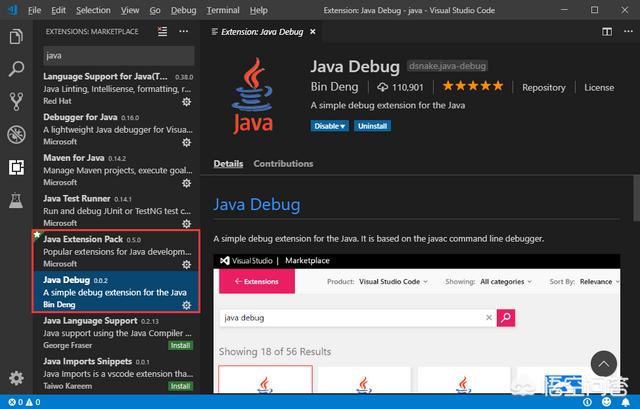Open manage gear for Debugger for Java

tap(186, 142)
